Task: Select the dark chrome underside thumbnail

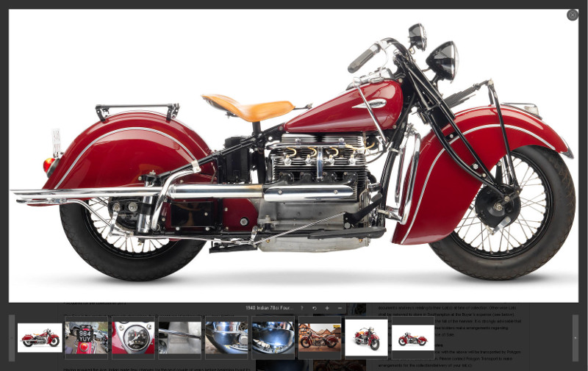Action: 273,338
